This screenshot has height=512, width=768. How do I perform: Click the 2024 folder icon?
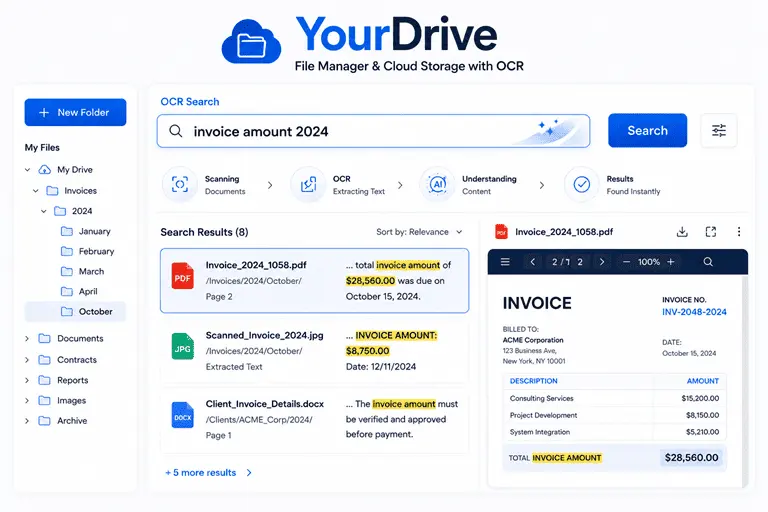(60, 211)
